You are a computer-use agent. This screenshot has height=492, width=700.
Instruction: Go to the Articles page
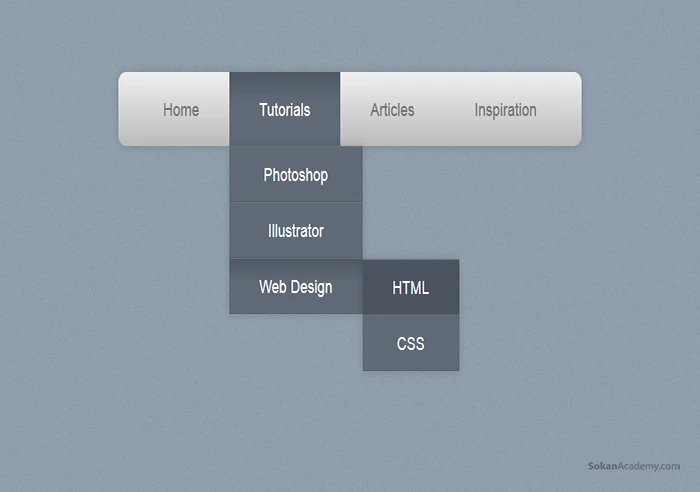[x=392, y=110]
